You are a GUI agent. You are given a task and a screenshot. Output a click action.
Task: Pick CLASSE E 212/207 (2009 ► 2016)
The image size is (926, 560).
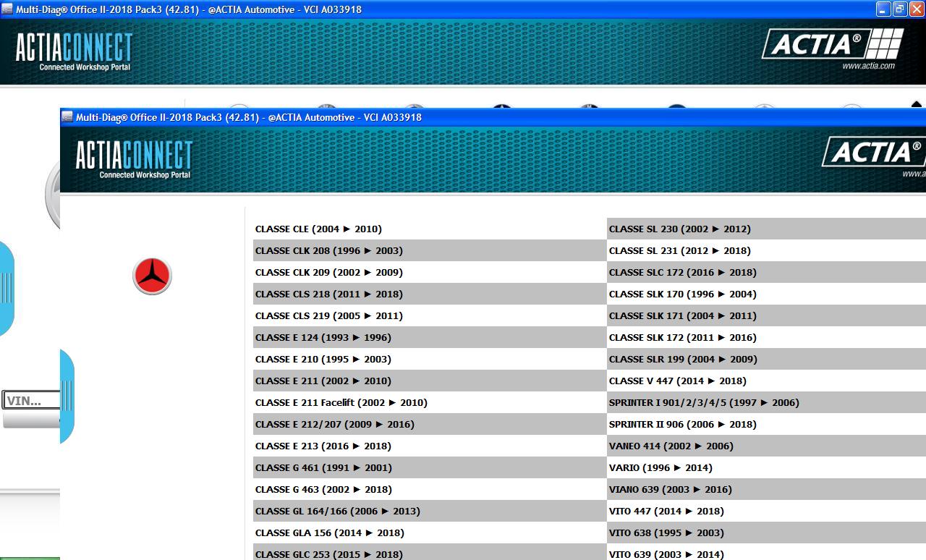click(x=430, y=424)
